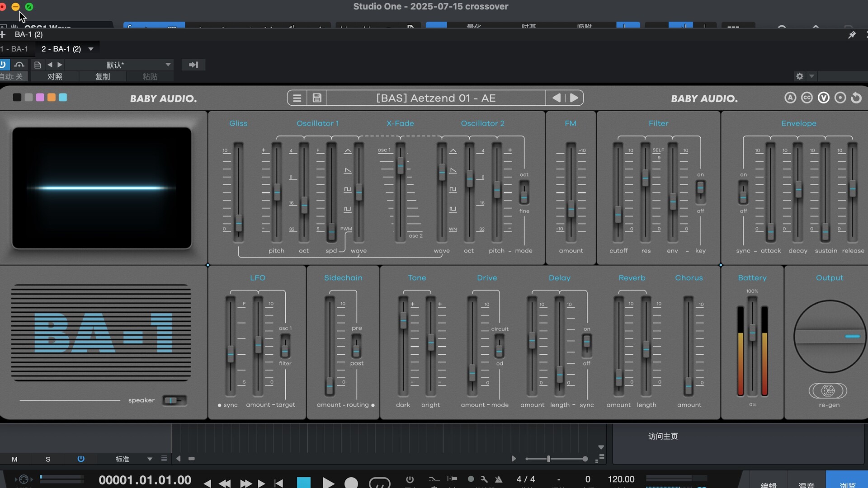Click the 复制 copy button
The width and height of the screenshot is (868, 488).
103,76
